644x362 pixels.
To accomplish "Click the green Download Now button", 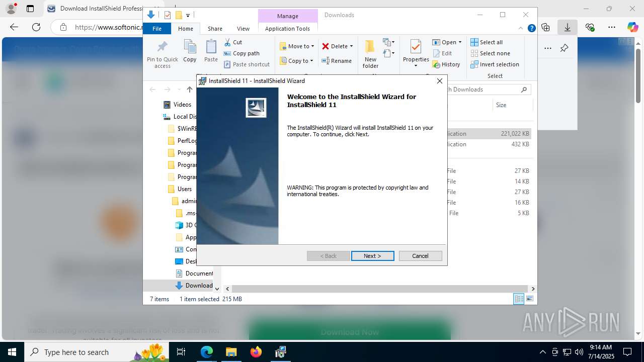I will coord(350,332).
